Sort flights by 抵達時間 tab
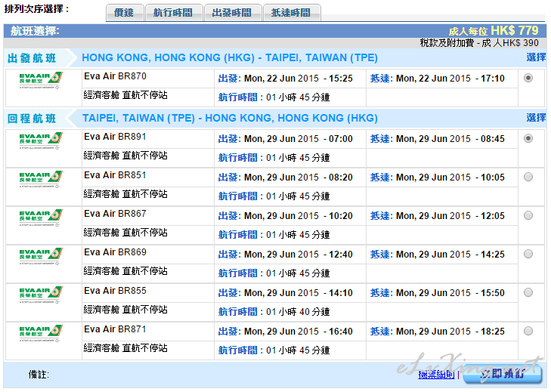 point(291,13)
